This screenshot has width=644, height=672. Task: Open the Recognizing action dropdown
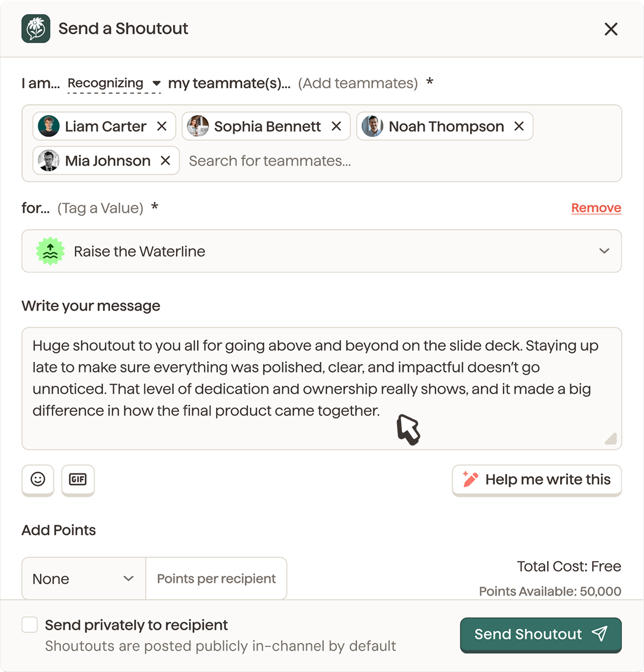(x=114, y=83)
